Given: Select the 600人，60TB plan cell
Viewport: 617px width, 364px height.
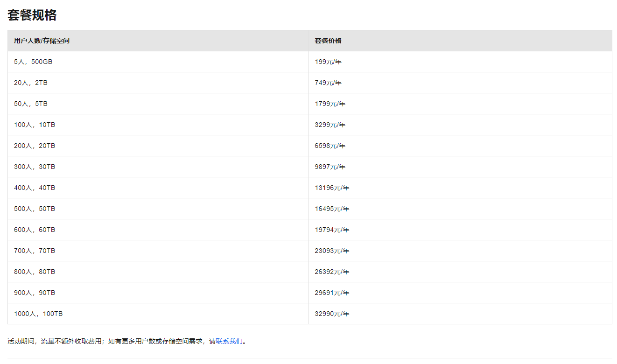Looking at the screenshot, I should tap(35, 230).
